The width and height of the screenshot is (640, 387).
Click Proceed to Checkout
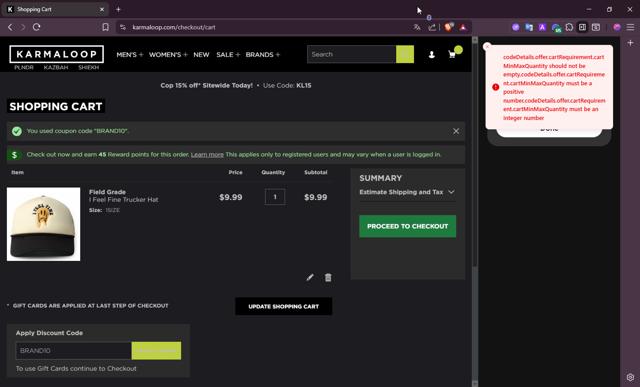point(407,226)
